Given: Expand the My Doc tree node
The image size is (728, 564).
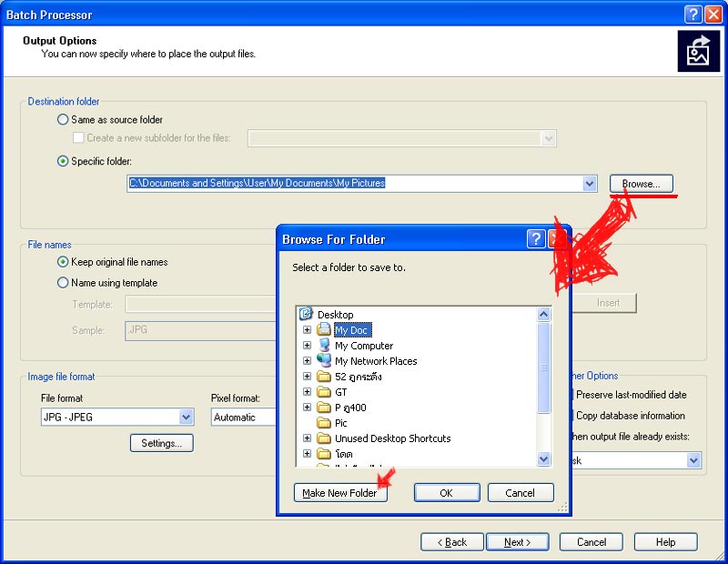Looking at the screenshot, I should (x=307, y=329).
